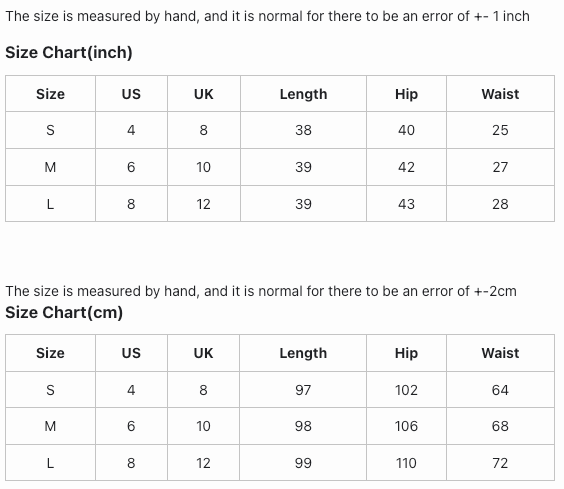Click the Size Chart(inch) heading
Screen dimensions: 564x489
69,53
